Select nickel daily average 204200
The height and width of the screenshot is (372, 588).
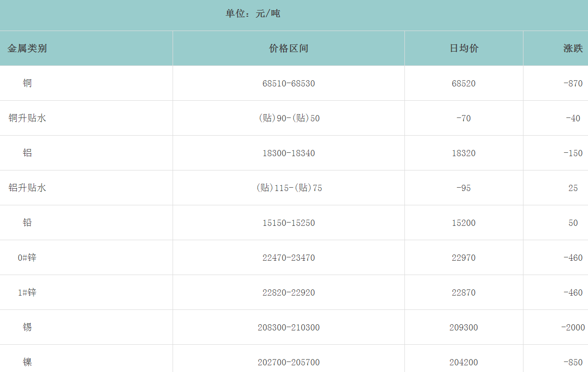coord(464,362)
